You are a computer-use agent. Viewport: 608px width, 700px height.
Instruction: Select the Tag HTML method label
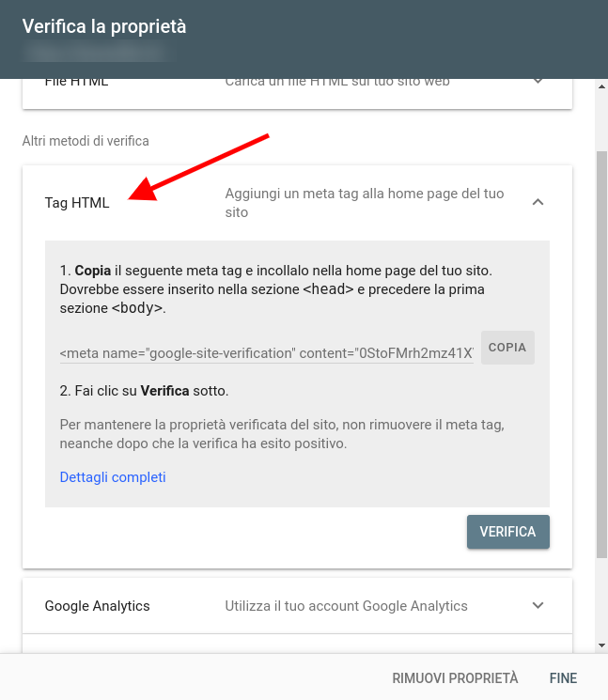click(77, 203)
